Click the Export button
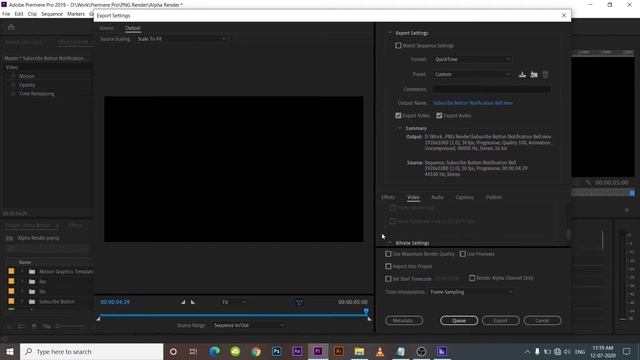640x360 pixels. [500, 320]
